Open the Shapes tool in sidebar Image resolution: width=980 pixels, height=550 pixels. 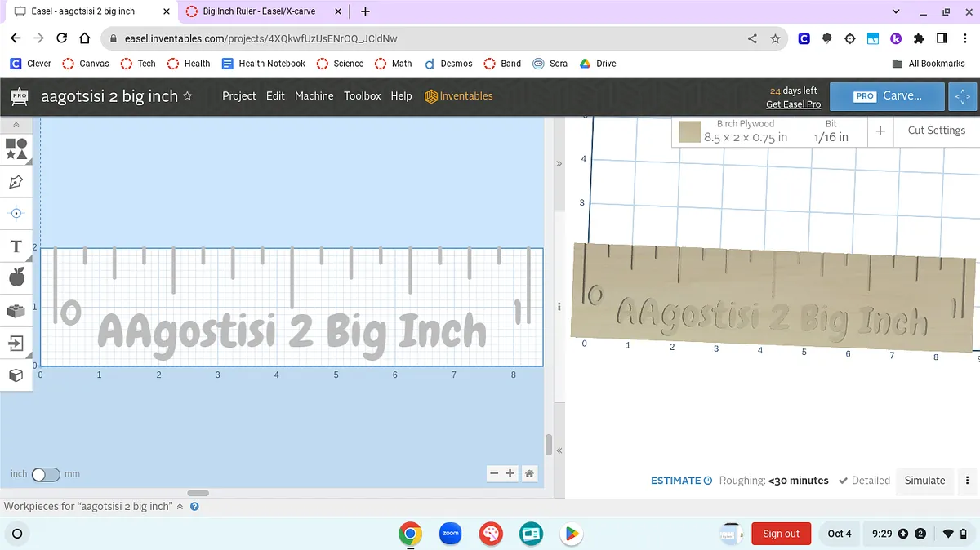[x=16, y=149]
